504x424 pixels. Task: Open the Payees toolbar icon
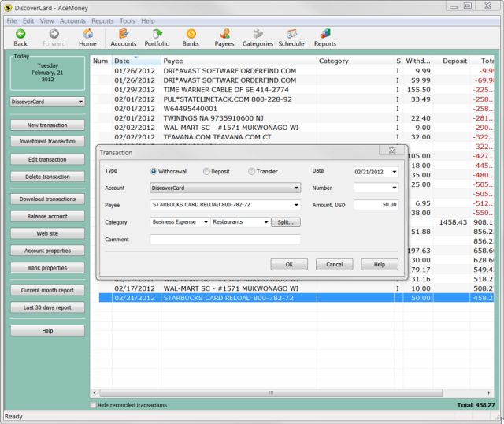224,34
